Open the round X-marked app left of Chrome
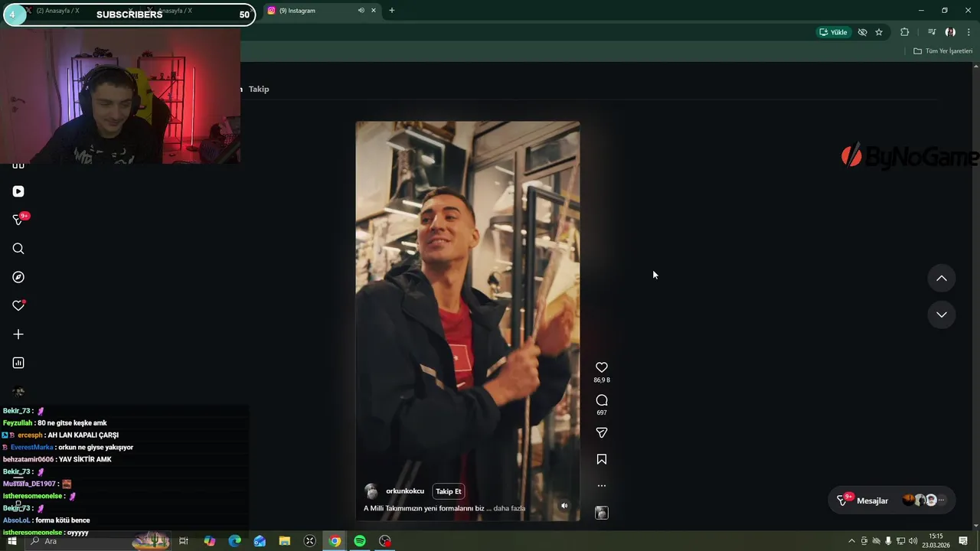The height and width of the screenshot is (551, 980). (310, 541)
